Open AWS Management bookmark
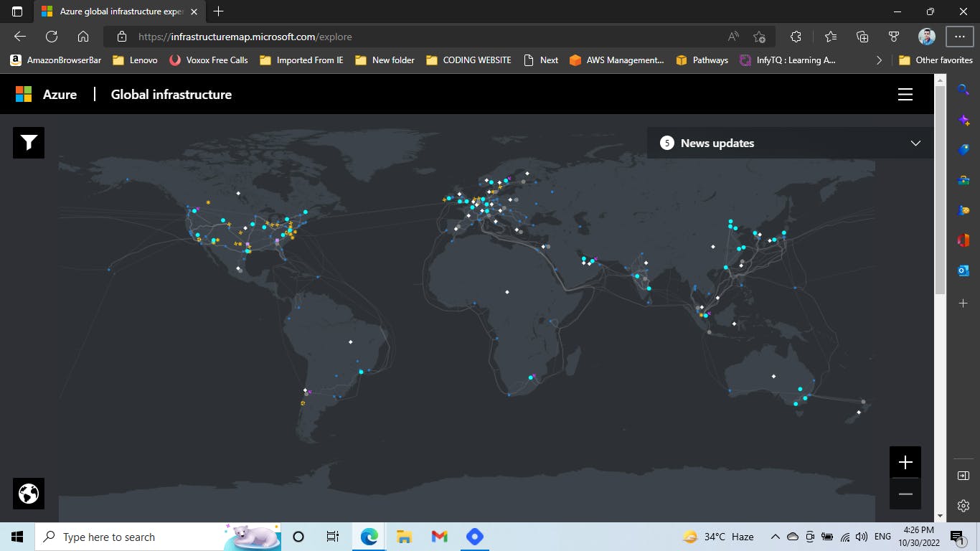The image size is (980, 551). click(617, 60)
